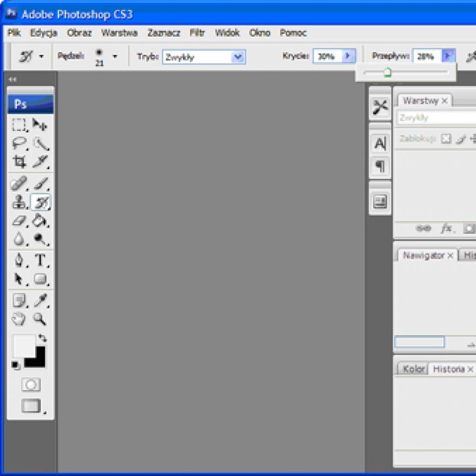Swap foreground and background colors
This screenshot has width=476, height=476.
[42, 338]
